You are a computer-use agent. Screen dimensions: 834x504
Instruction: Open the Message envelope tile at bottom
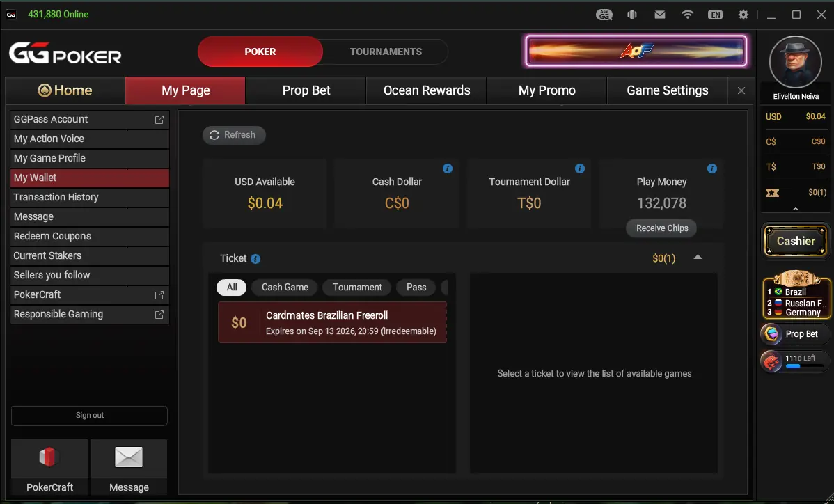129,466
